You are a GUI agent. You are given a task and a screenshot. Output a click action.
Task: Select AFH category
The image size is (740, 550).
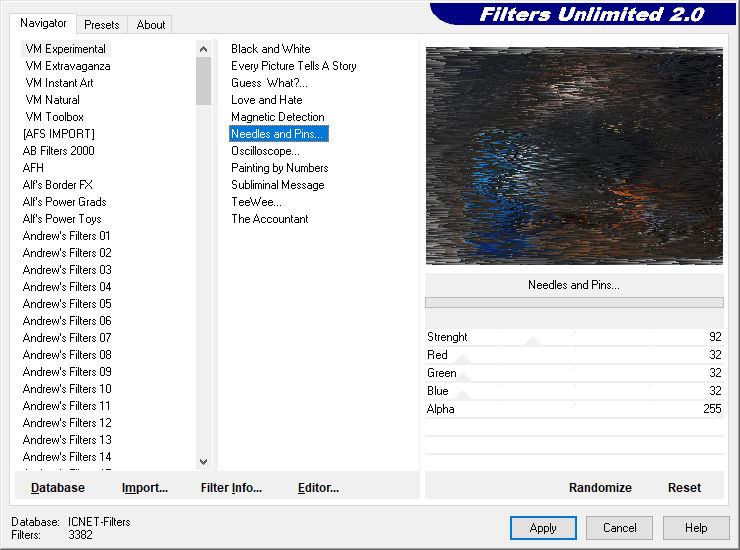(x=33, y=168)
